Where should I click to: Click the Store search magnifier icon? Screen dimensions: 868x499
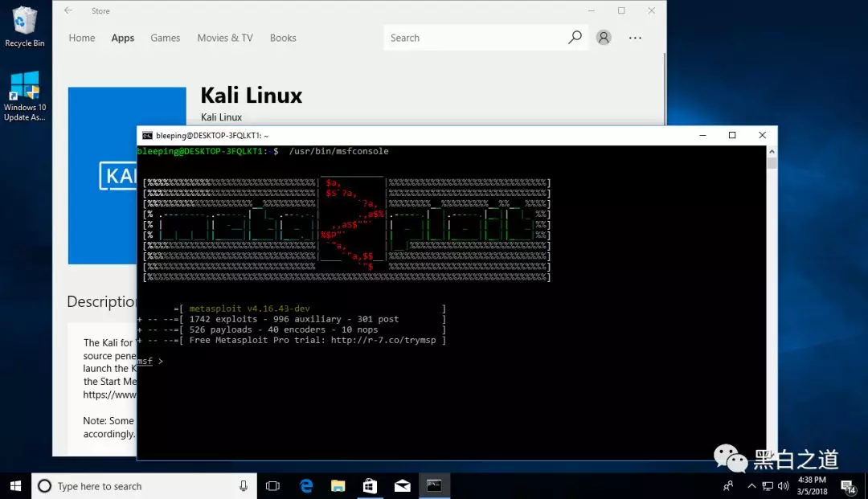tap(574, 38)
